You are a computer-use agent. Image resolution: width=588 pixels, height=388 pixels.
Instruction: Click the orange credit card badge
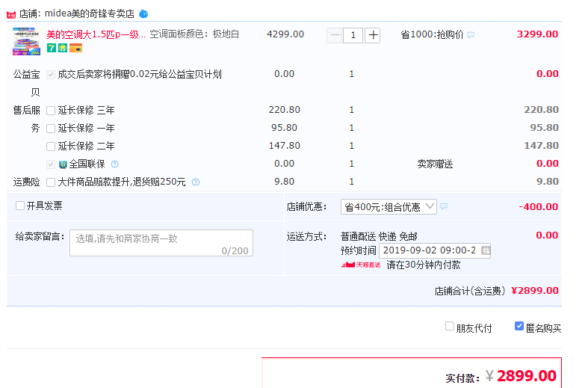tap(75, 48)
